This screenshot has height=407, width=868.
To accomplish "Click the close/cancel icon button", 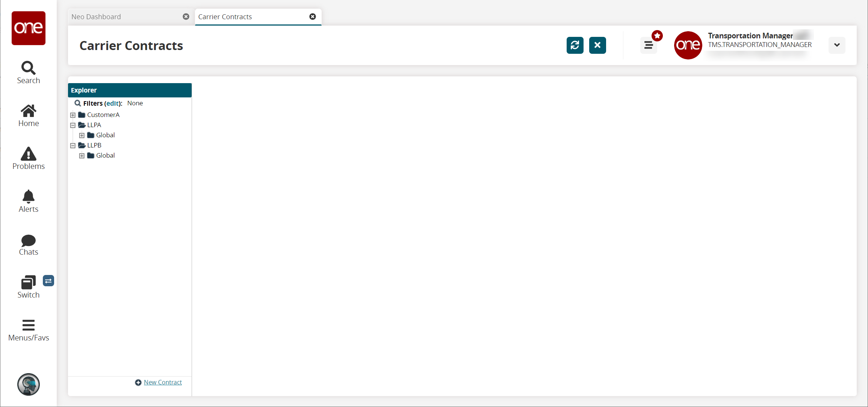I will click(x=598, y=46).
